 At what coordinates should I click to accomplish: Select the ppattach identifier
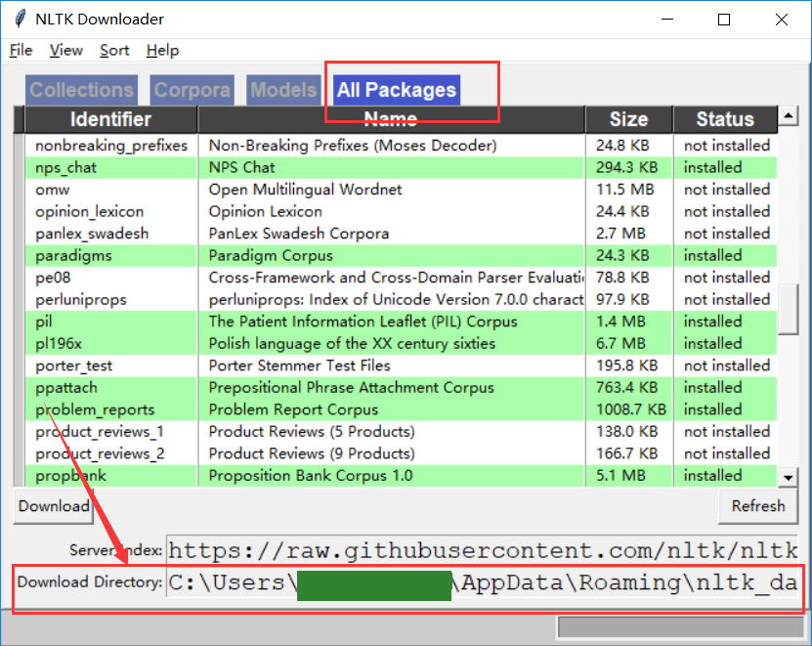[x=66, y=387]
